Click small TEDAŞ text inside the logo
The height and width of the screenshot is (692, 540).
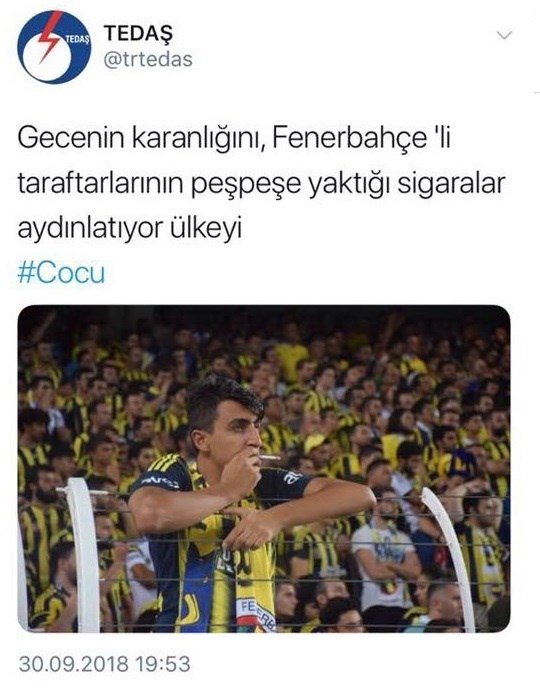pos(78,39)
